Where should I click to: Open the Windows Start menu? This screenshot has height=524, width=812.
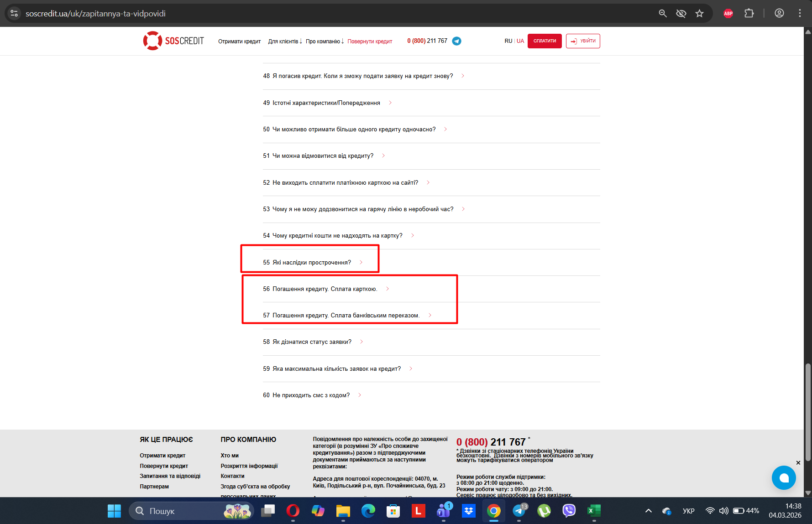(x=114, y=511)
